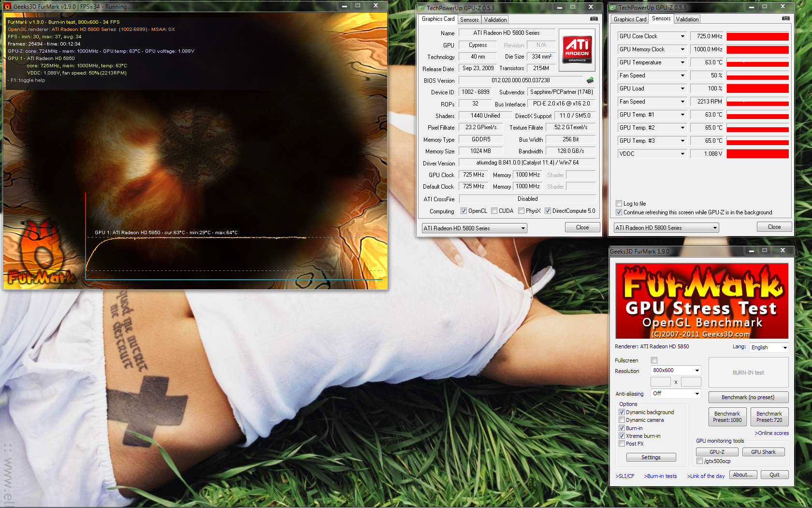Open the Link of the day
The width and height of the screenshot is (812, 508).
click(x=706, y=476)
